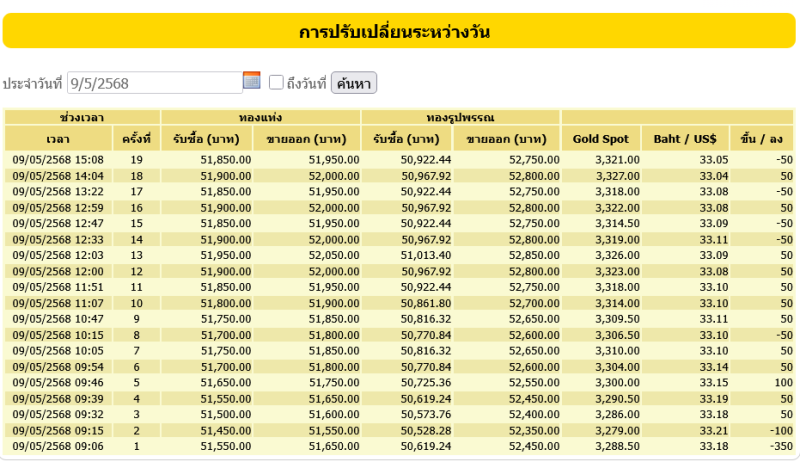Viewport: 800px width, 462px height.
Task: Select the time cell 09/05/2568 09:06
Action: coord(58,446)
